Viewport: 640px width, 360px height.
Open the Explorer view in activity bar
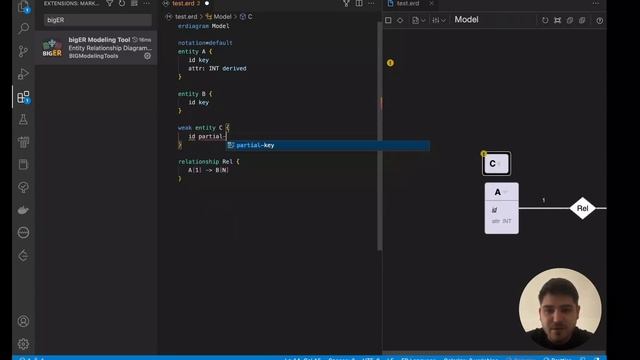(x=23, y=6)
